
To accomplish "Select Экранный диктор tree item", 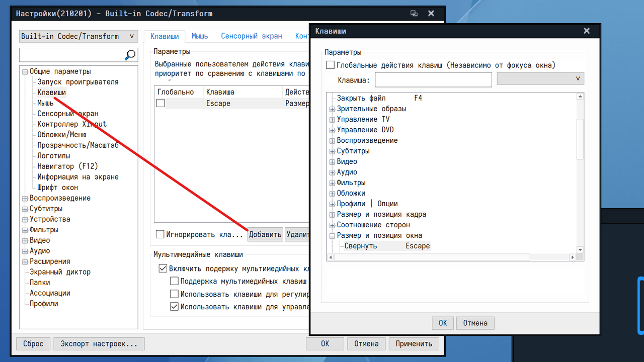I will coord(60,272).
